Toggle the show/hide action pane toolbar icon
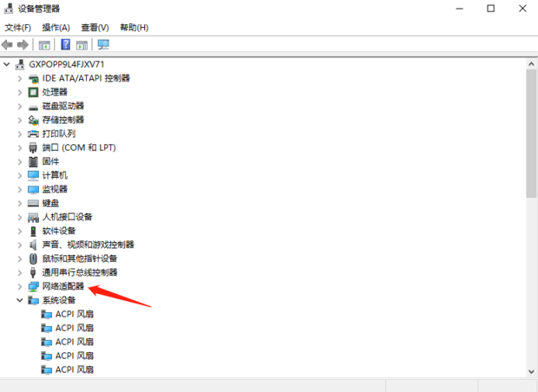 pyautogui.click(x=82, y=45)
